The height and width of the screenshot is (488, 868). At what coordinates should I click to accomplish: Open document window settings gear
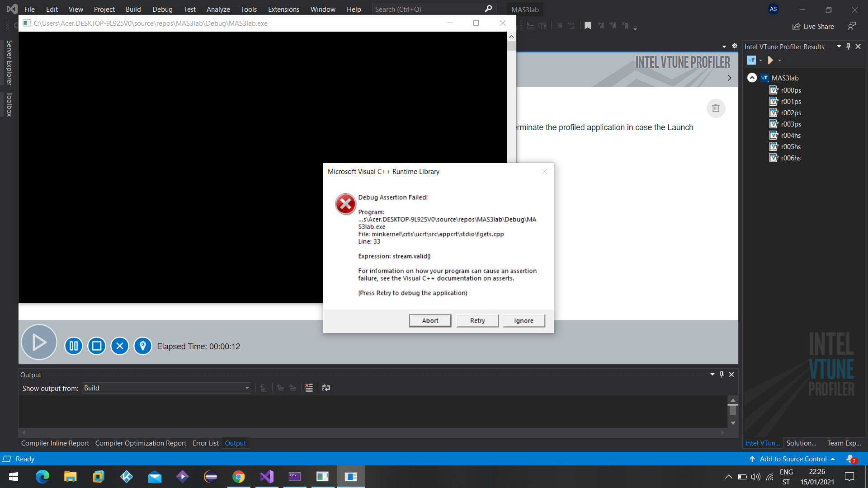tap(735, 46)
